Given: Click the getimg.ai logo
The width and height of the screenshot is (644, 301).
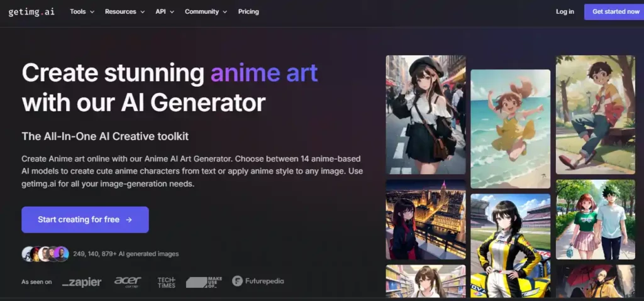Looking at the screenshot, I should click(x=31, y=12).
